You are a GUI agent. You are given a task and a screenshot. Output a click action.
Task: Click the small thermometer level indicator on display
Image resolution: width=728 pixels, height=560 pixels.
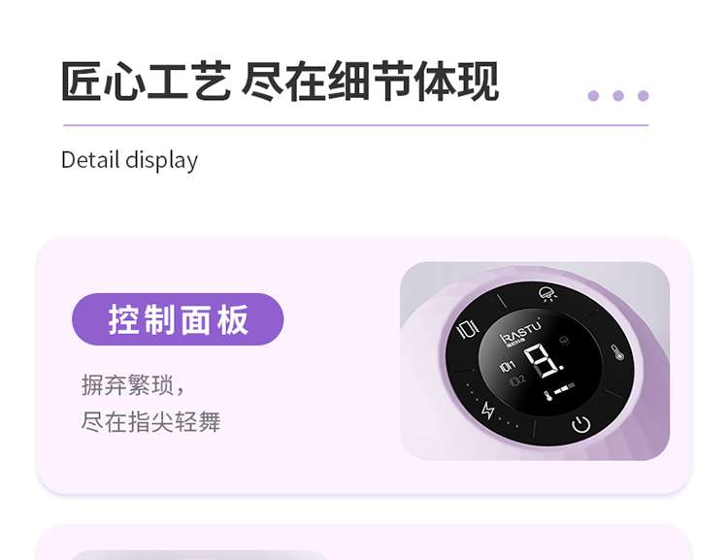(x=548, y=396)
